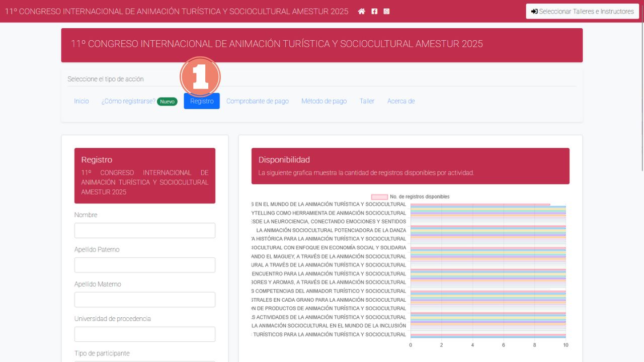Screen dimensions: 644x362
Task: Click Seleccionar Talleres e Instructores button
Action: [x=582, y=11]
